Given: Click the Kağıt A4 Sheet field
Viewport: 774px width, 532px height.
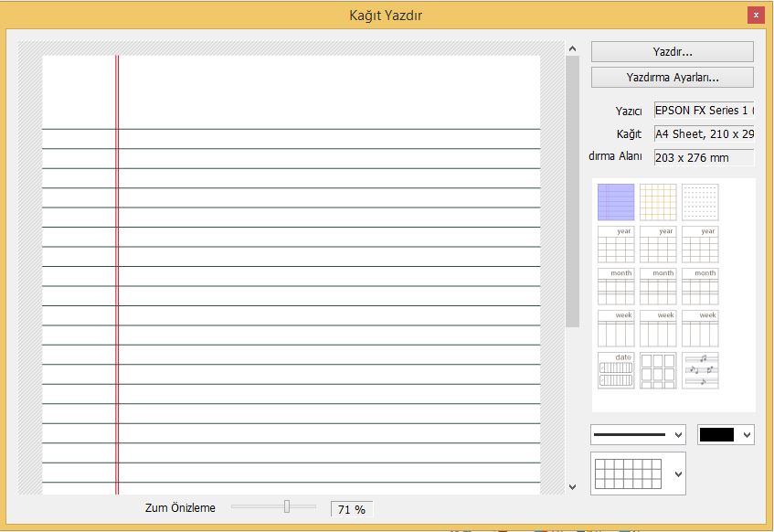Looking at the screenshot, I should coord(704,133).
